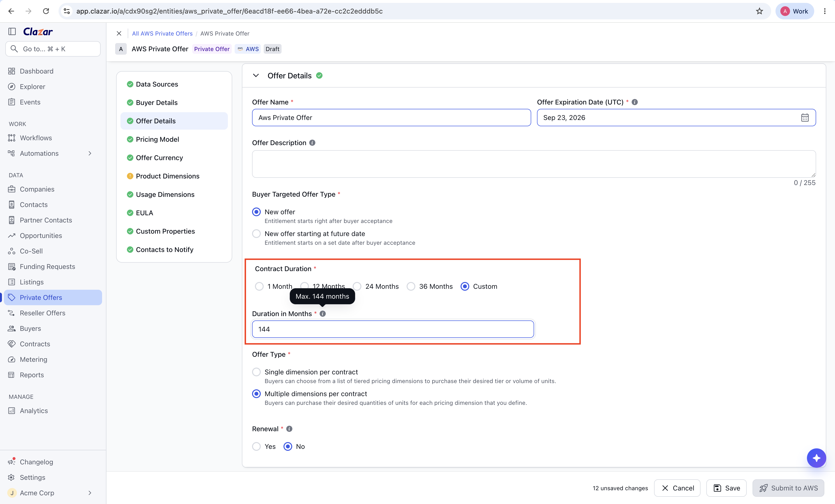Open the Funding Requests icon

tap(12, 267)
